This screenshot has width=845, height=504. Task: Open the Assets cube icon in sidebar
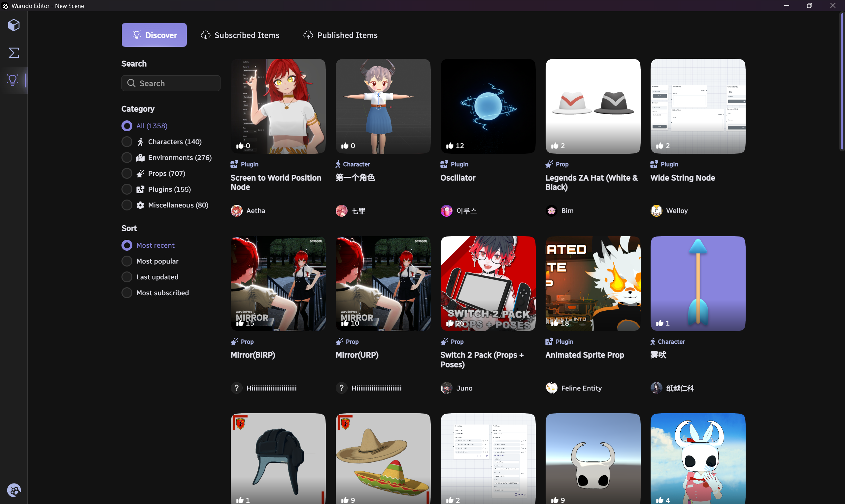pos(14,25)
